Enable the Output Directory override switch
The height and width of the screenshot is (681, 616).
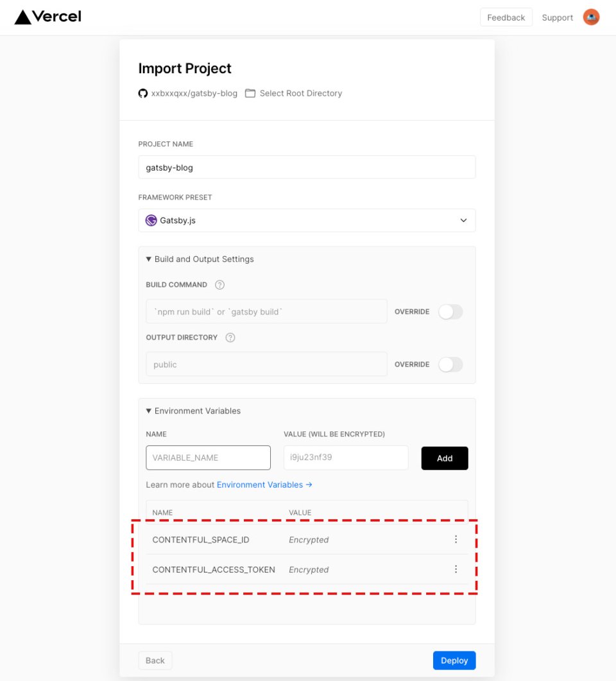450,365
